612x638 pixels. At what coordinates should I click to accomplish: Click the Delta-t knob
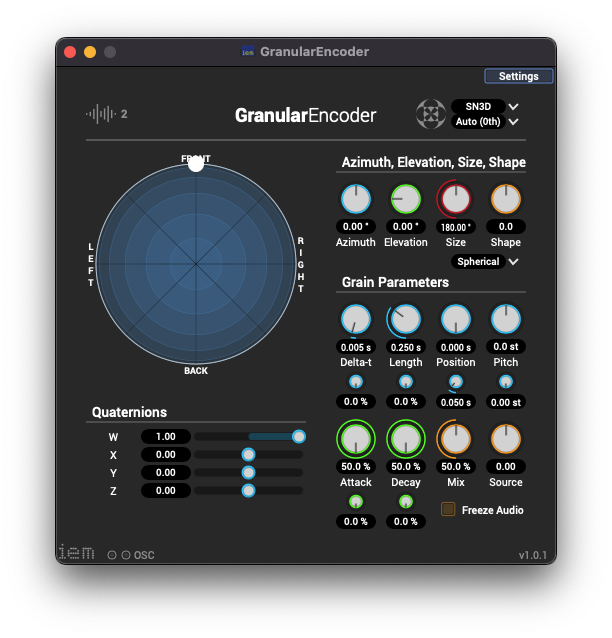click(x=356, y=319)
